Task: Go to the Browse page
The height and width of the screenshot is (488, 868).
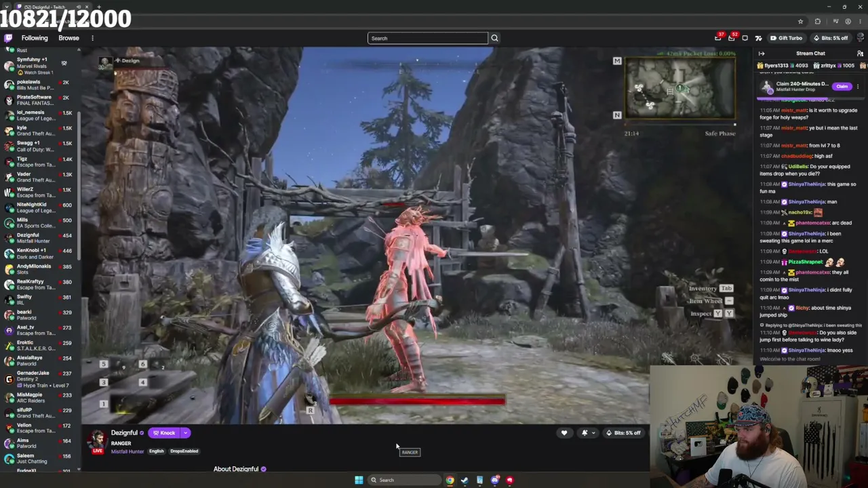Action: (68, 38)
